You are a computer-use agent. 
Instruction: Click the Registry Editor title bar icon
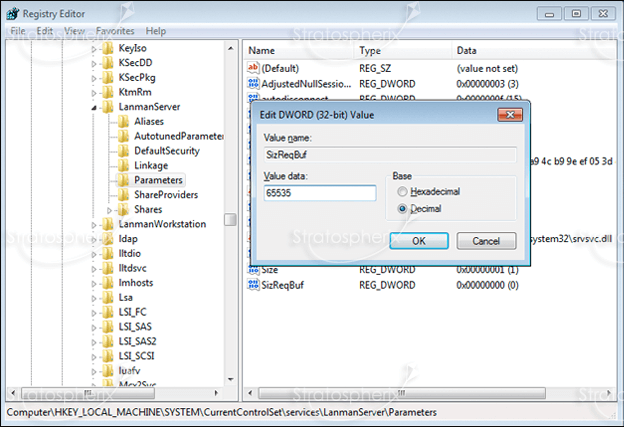(13, 14)
